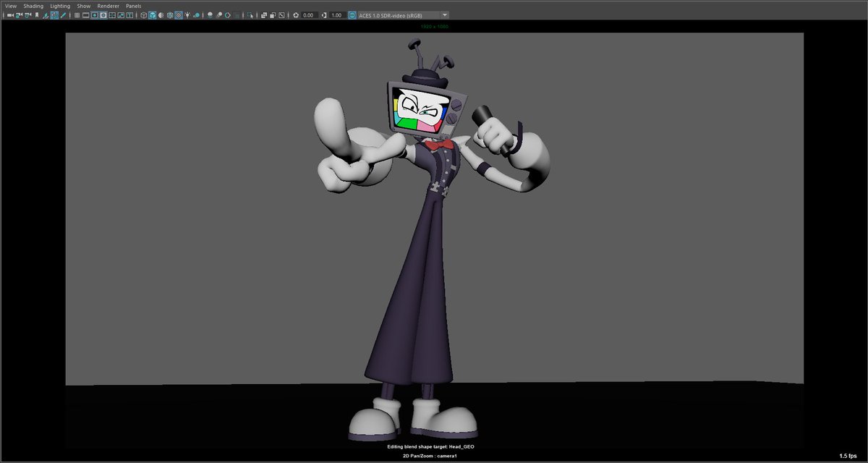Open the ACES 1.0 SDR-video dropdown
Screen dimensions: 868x463
(403, 15)
